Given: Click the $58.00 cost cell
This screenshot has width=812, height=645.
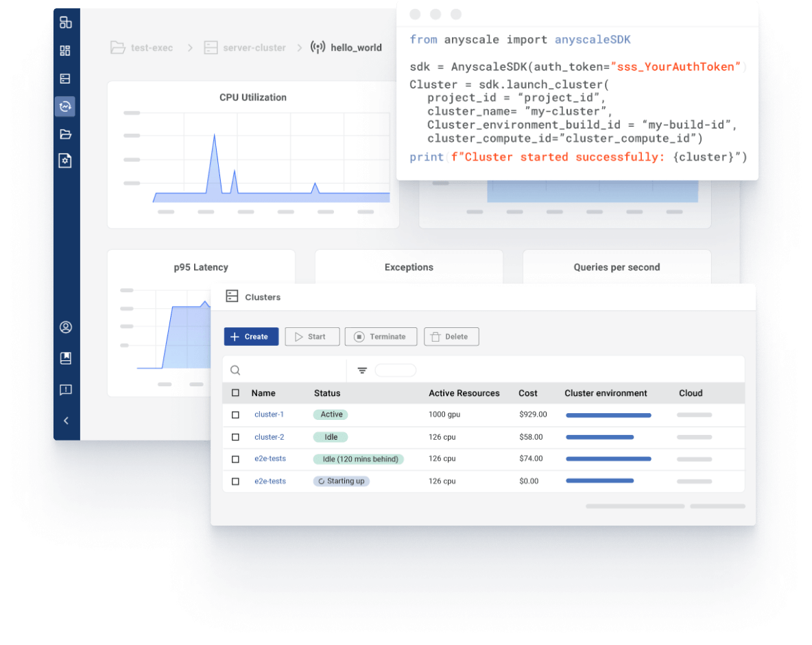Looking at the screenshot, I should click(x=532, y=437).
